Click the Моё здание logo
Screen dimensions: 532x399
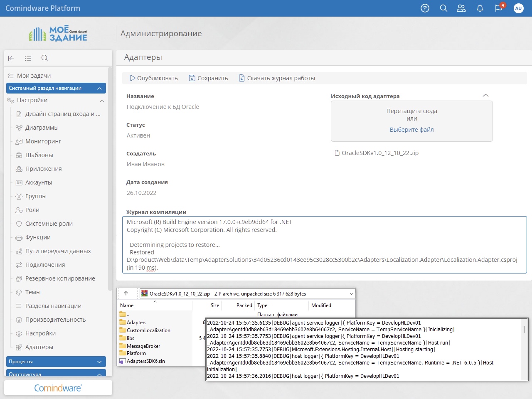point(58,33)
